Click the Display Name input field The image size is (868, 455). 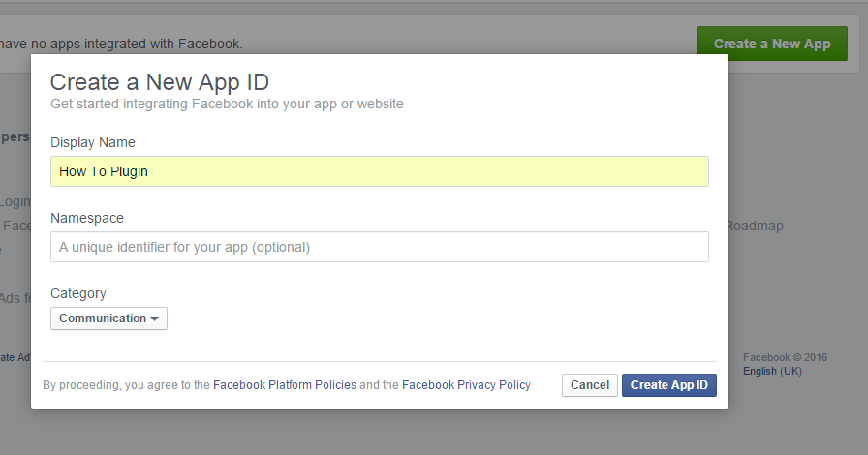(x=379, y=171)
